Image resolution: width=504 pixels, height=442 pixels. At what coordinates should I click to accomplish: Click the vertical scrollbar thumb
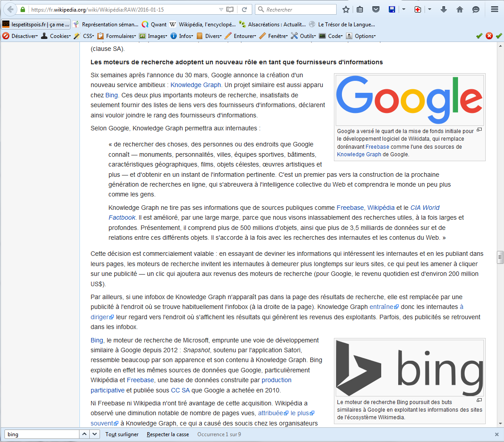click(x=500, y=258)
